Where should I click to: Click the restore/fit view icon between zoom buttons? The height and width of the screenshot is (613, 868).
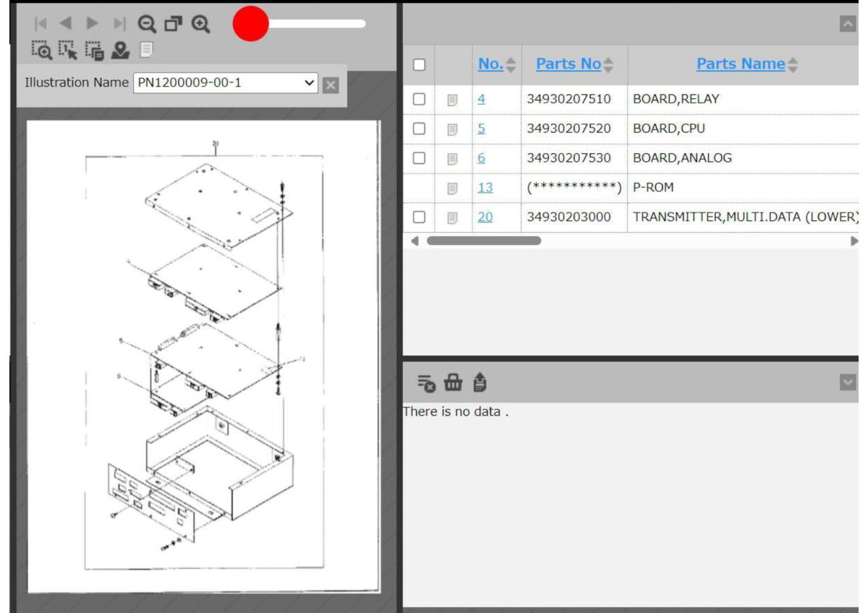[x=174, y=24]
